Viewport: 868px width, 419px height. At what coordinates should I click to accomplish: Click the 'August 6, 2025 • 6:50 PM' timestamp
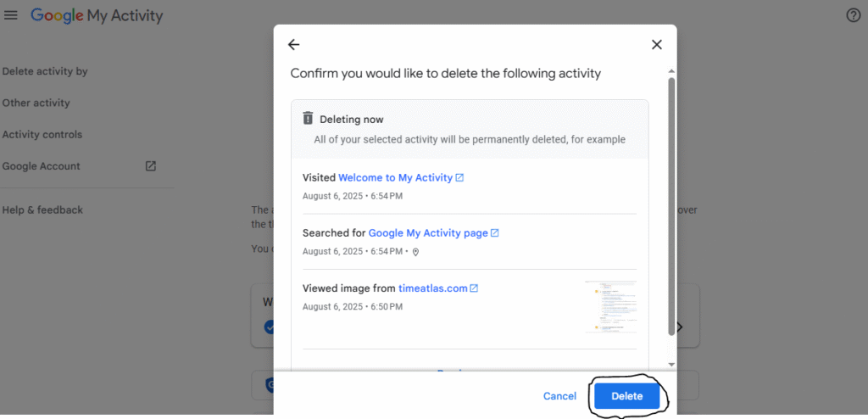[x=353, y=306]
